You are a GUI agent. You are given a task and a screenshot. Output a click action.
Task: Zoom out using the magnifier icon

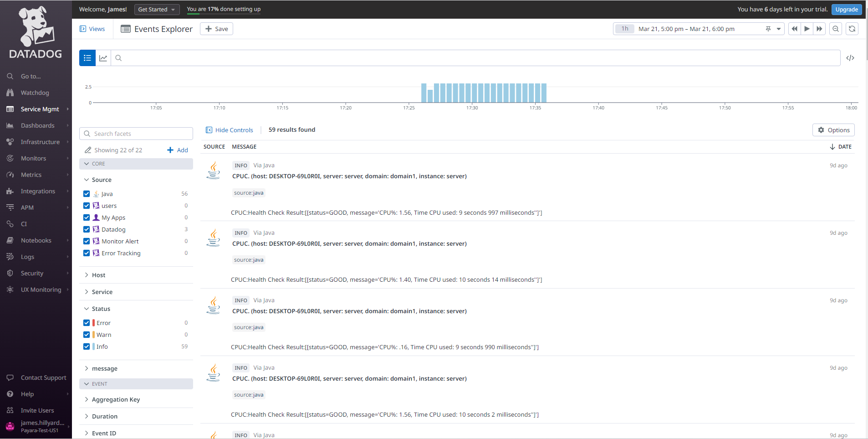click(836, 29)
